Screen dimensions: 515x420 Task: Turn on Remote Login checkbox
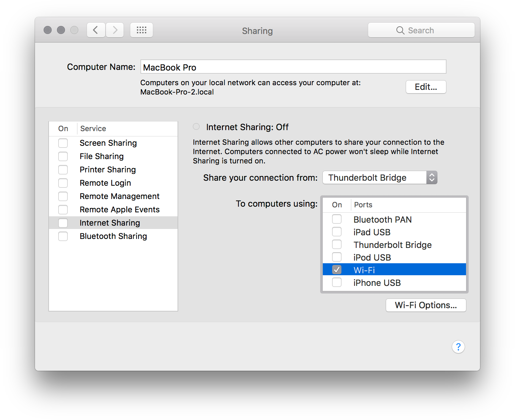tap(63, 183)
